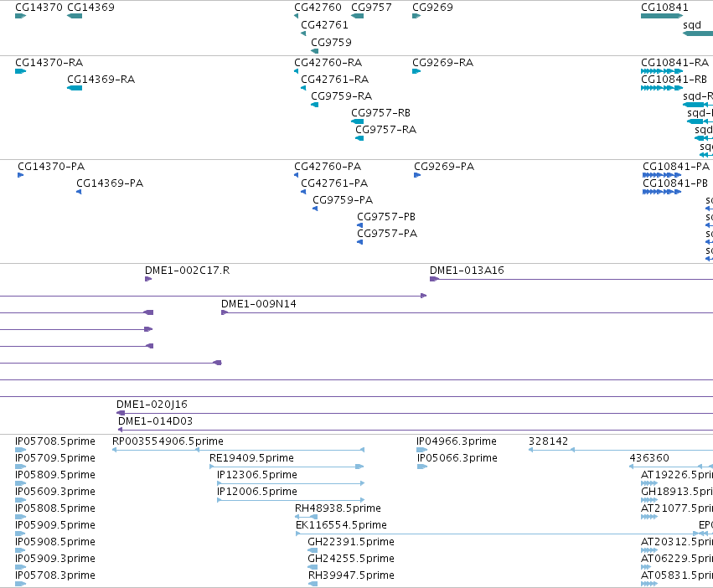
Task: Click EST IP12006.5prime
Action: (257, 492)
